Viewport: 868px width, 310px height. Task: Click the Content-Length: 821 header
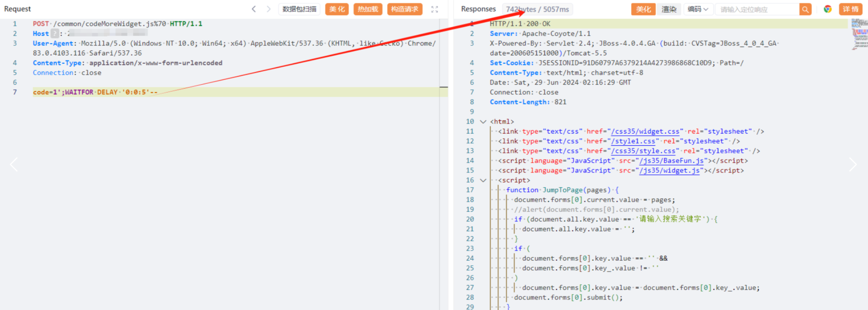coord(528,102)
